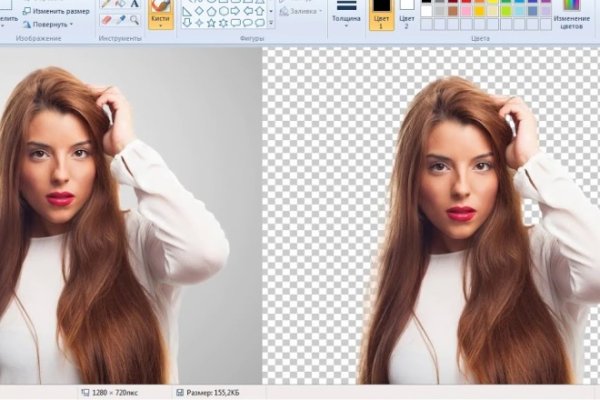600x400 pixels.
Task: Pick the Color picker eyedropper tool
Action: click(120, 20)
